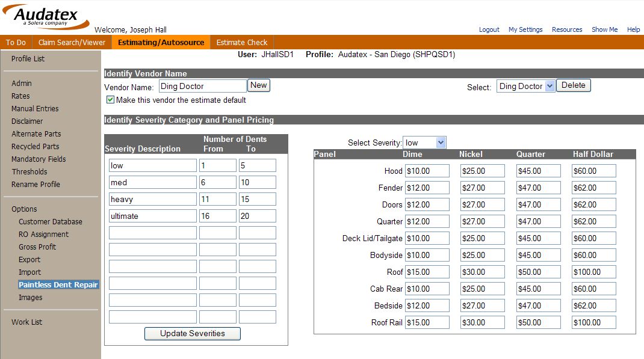Click the Cab Rear Dime price field
Image resolution: width=644 pixels, height=359 pixels.
click(427, 289)
